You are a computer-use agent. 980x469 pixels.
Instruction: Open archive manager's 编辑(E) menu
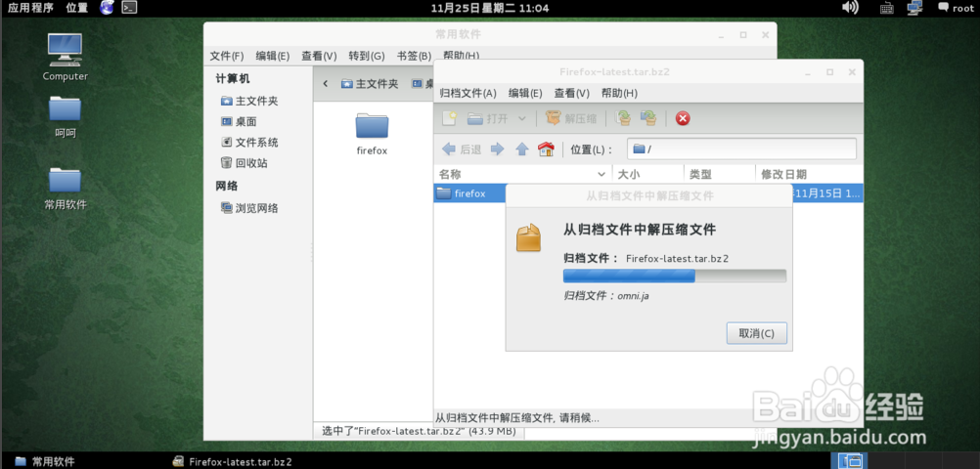pyautogui.click(x=525, y=93)
